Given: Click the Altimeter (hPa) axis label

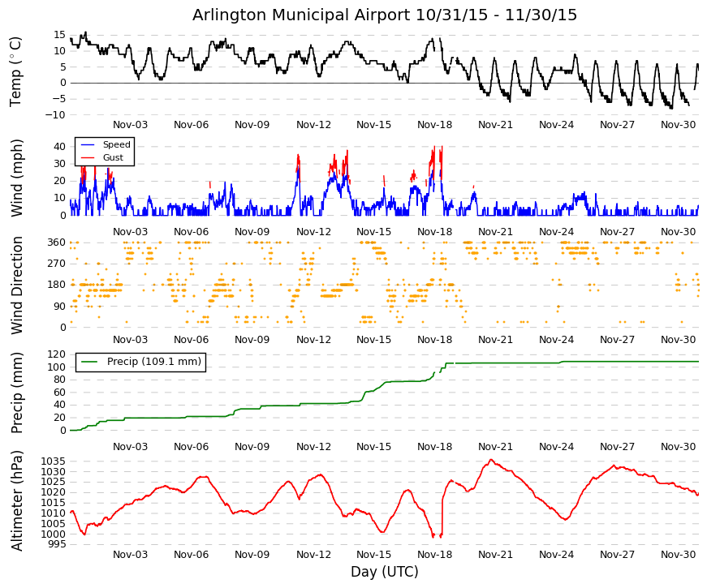Looking at the screenshot, I should (x=15, y=500).
